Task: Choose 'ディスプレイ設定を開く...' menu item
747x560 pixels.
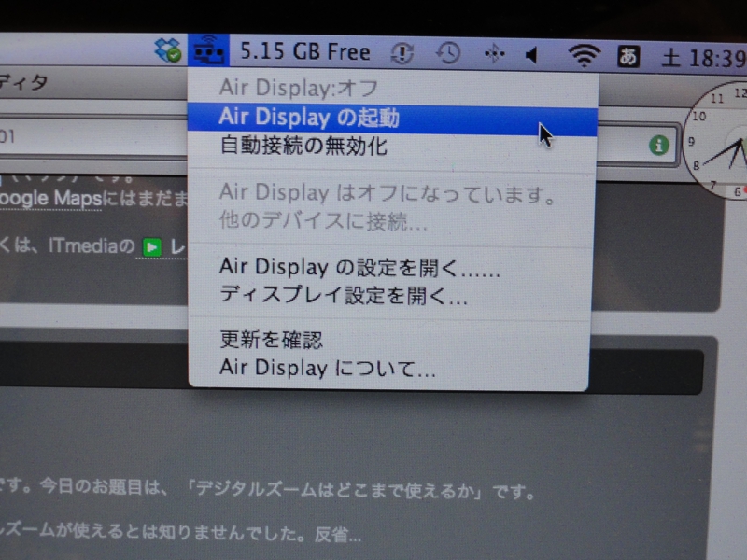Action: [390, 295]
